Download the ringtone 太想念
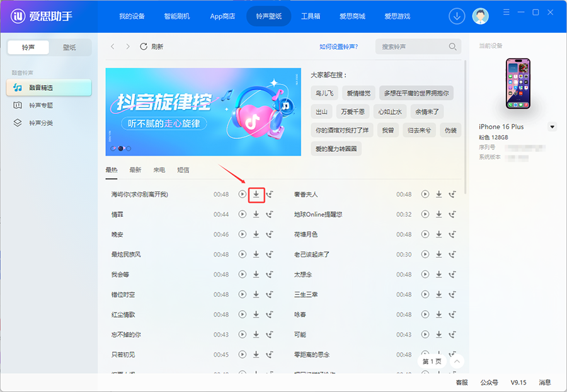Screen dimensions: 567x392 [438, 274]
